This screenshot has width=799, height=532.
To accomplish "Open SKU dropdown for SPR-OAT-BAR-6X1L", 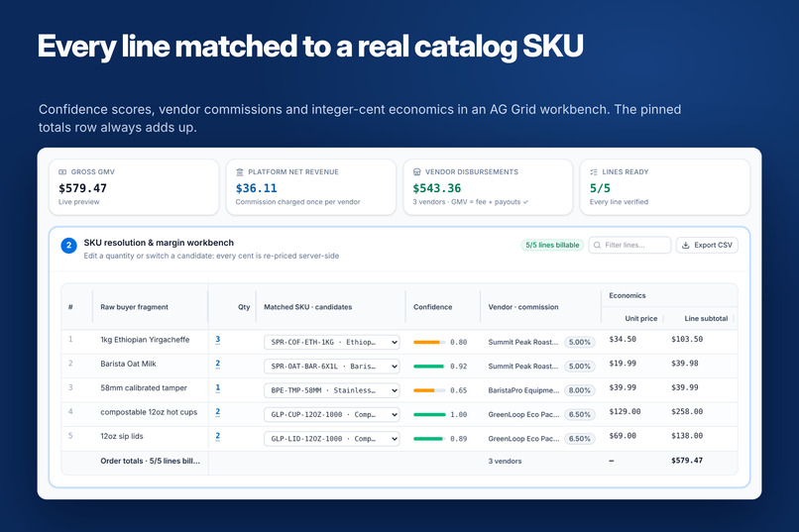I will coord(332,366).
